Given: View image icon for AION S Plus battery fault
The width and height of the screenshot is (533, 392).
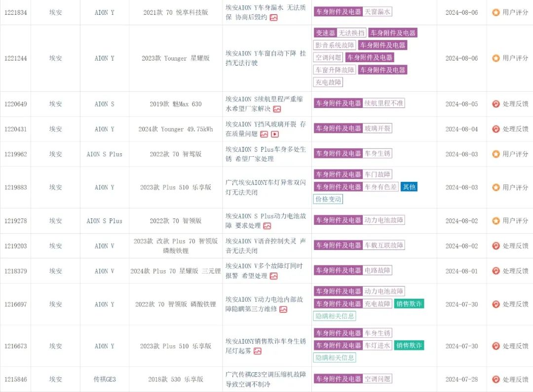Looking at the screenshot, I should click(x=267, y=226).
